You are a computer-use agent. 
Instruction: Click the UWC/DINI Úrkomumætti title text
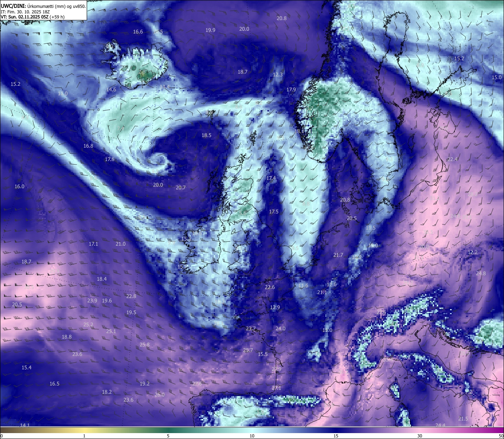(x=43, y=6)
